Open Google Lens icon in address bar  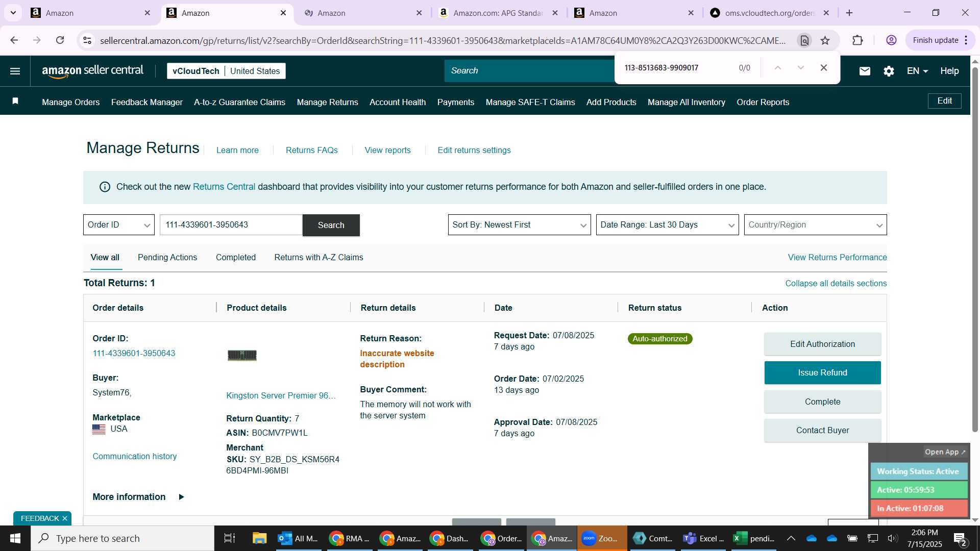coord(804,40)
